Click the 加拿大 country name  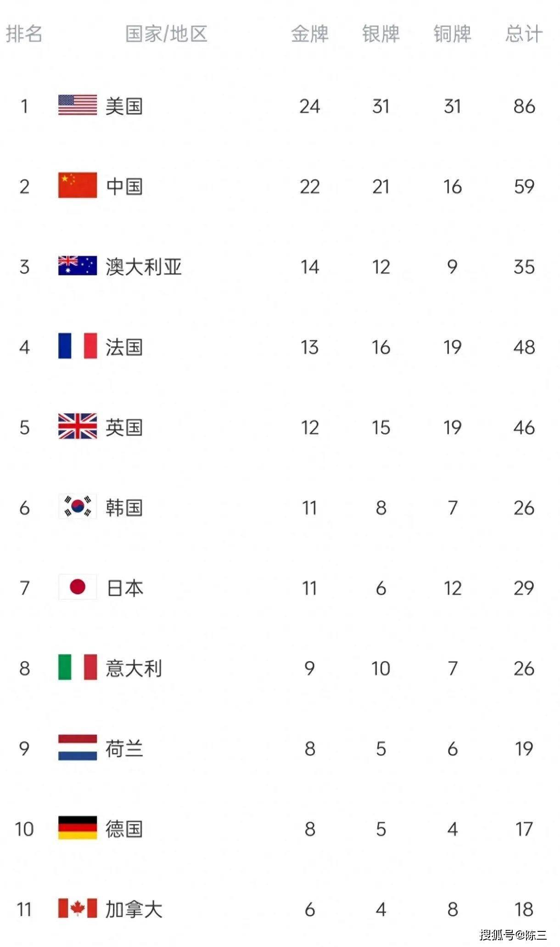(134, 909)
